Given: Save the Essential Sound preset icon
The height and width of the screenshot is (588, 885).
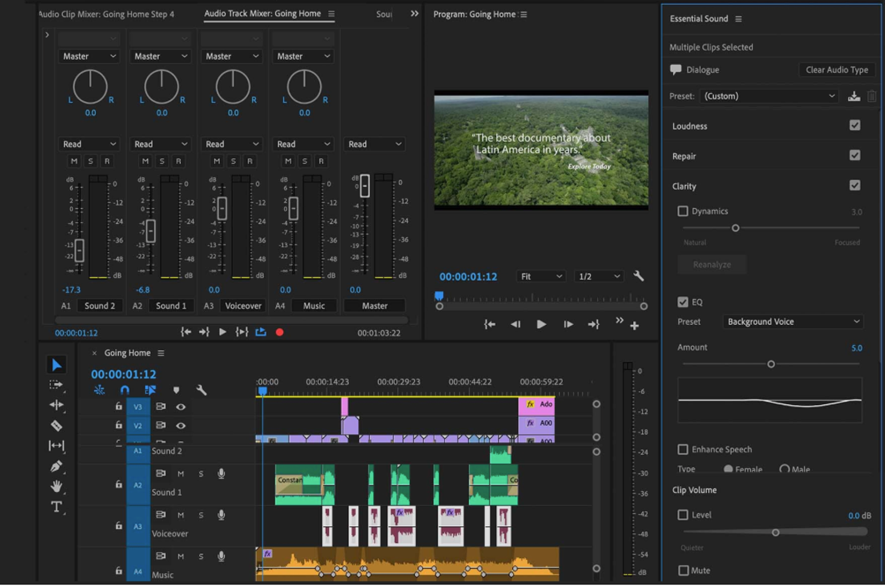Looking at the screenshot, I should pos(854,96).
